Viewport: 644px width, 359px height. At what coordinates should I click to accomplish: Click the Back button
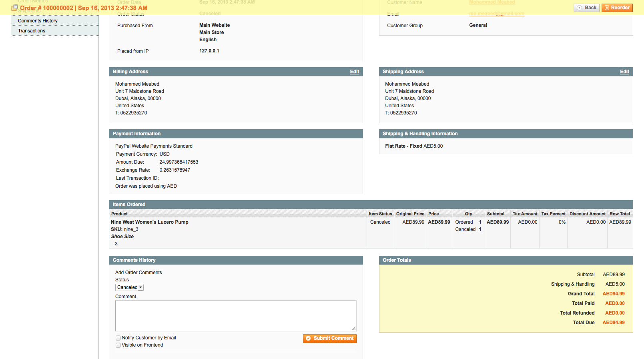587,8
